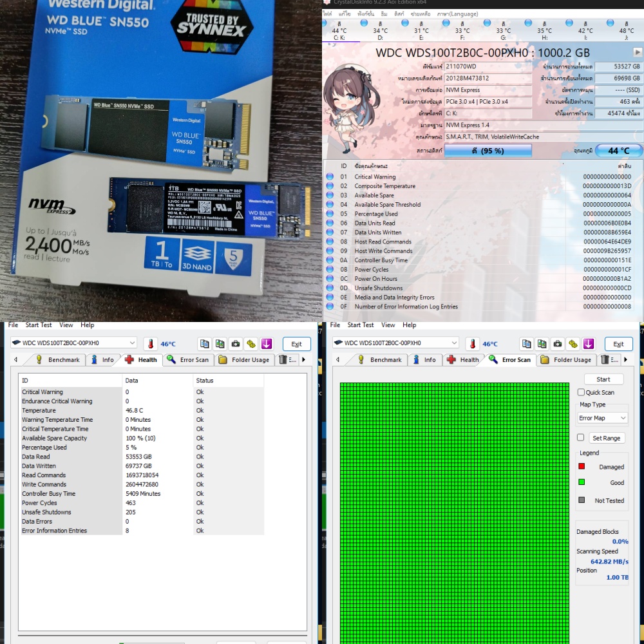644x644 pixels.
Task: Click camera screenshot icon in Error Scan window
Action: tap(558, 344)
